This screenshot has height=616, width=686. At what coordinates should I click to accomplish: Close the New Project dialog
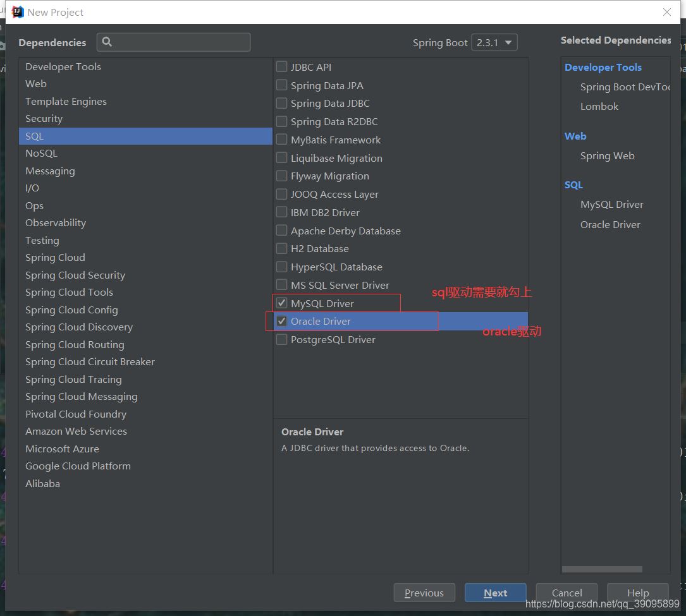(667, 12)
